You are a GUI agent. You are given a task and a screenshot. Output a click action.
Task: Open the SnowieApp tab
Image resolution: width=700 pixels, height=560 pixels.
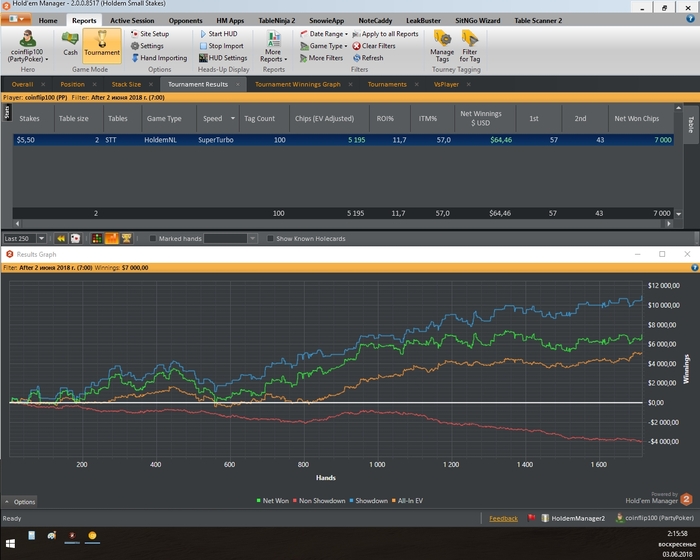pyautogui.click(x=326, y=21)
